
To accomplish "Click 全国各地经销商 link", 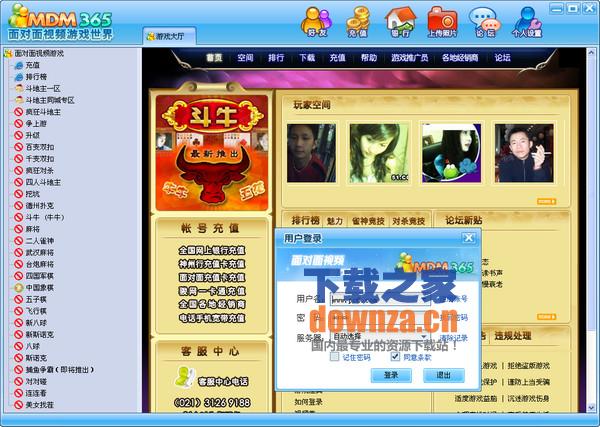I will coord(212,305).
